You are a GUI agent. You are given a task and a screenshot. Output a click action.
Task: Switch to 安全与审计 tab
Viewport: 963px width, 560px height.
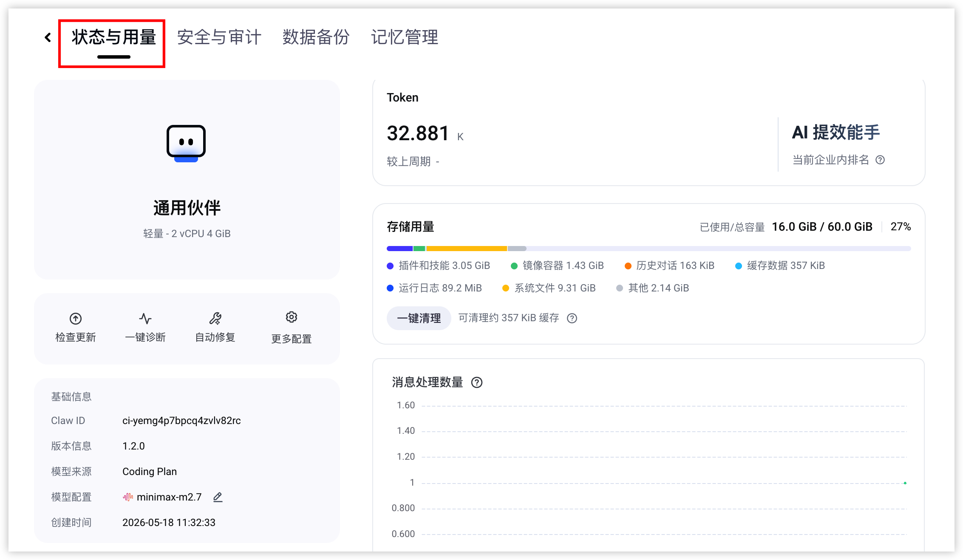219,37
